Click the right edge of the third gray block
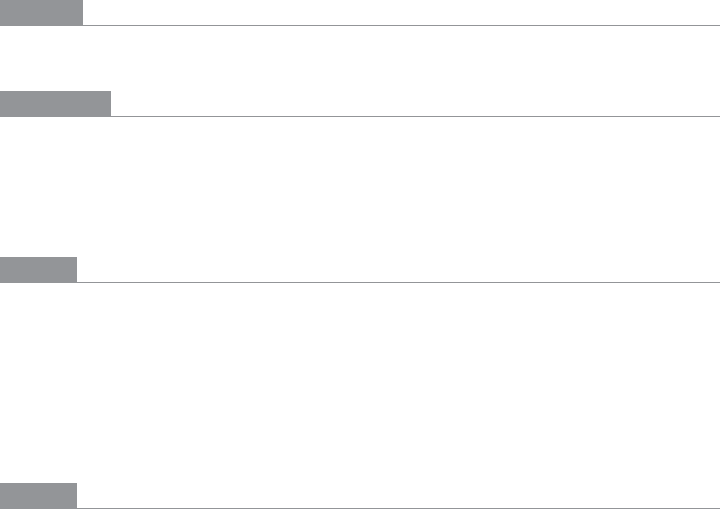The image size is (720, 509). click(77, 270)
